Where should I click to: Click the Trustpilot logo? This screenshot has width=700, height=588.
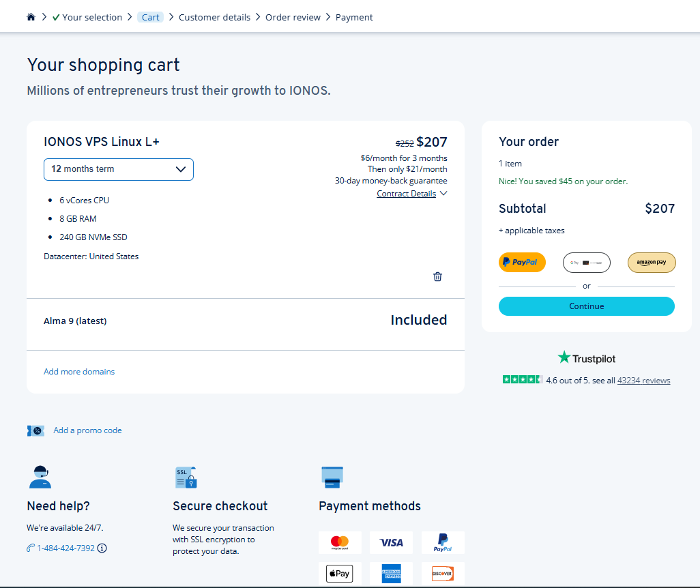pos(586,358)
